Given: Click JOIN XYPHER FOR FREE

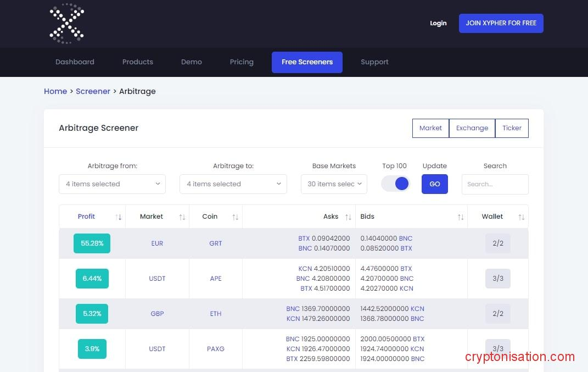Looking at the screenshot, I should (x=501, y=23).
